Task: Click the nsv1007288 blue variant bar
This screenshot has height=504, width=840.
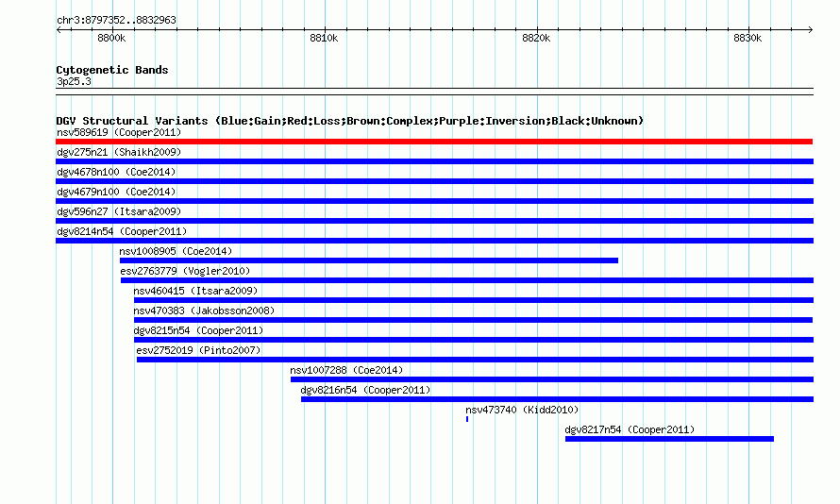Action: point(552,379)
